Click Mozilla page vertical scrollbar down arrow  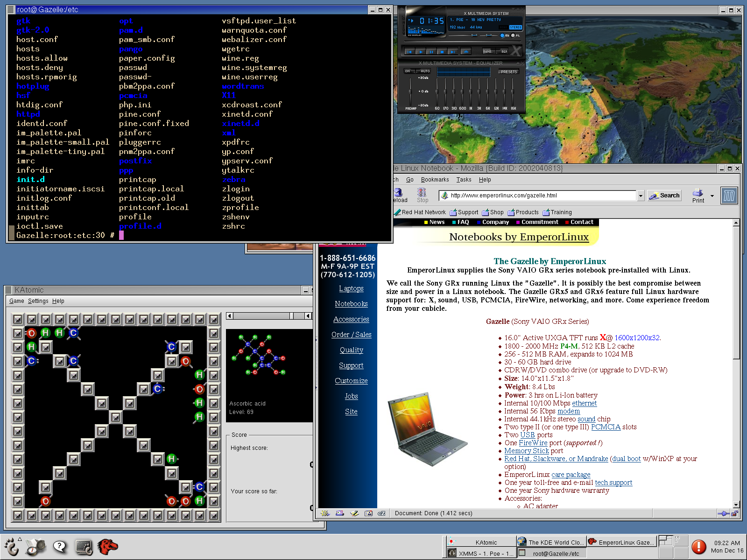pos(736,504)
